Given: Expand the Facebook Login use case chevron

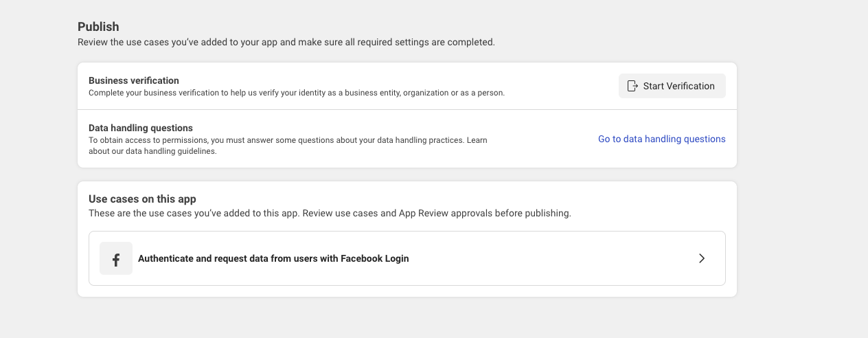Looking at the screenshot, I should 701,258.
